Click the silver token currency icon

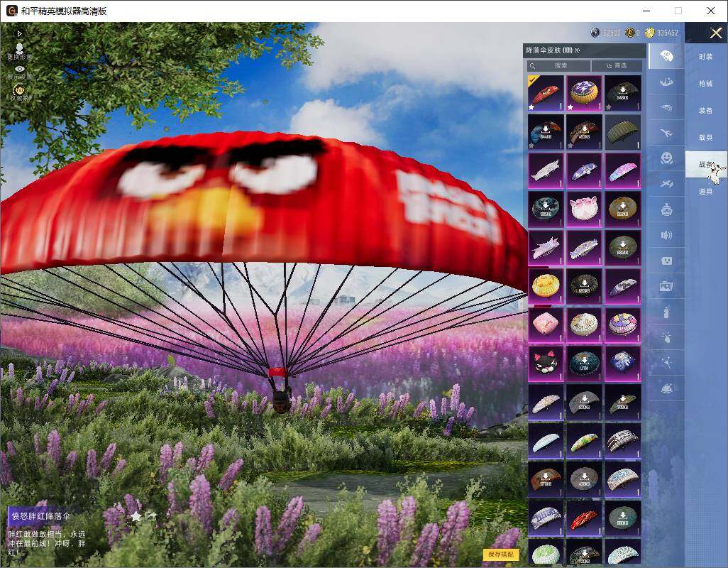595,32
